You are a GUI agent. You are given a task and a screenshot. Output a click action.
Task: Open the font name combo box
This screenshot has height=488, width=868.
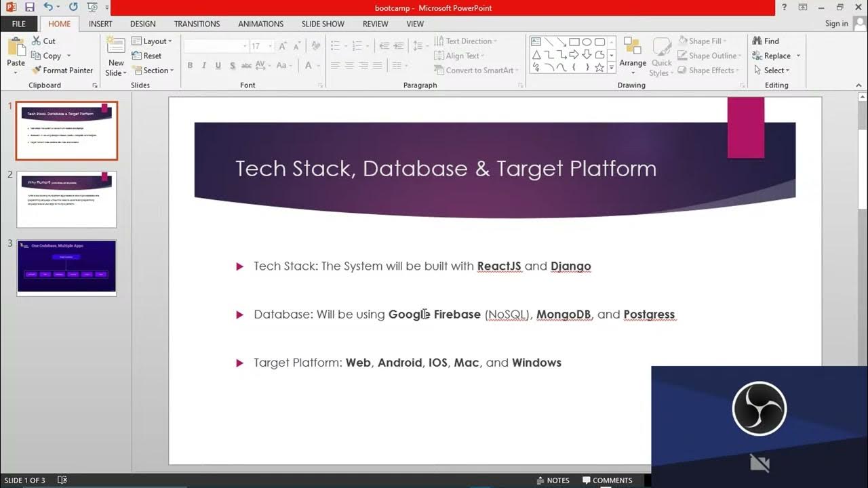[216, 46]
